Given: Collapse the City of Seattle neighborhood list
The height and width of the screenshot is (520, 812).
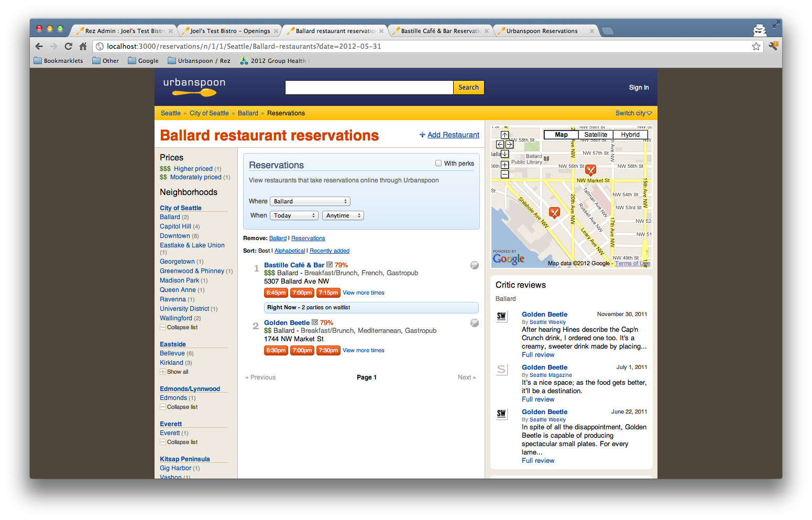Looking at the screenshot, I should pyautogui.click(x=179, y=328).
